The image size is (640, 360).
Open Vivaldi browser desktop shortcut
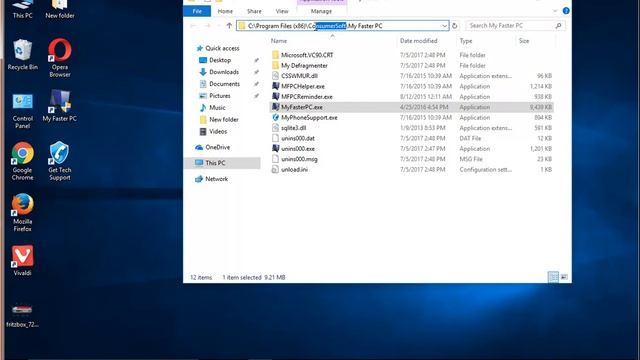tap(22, 260)
